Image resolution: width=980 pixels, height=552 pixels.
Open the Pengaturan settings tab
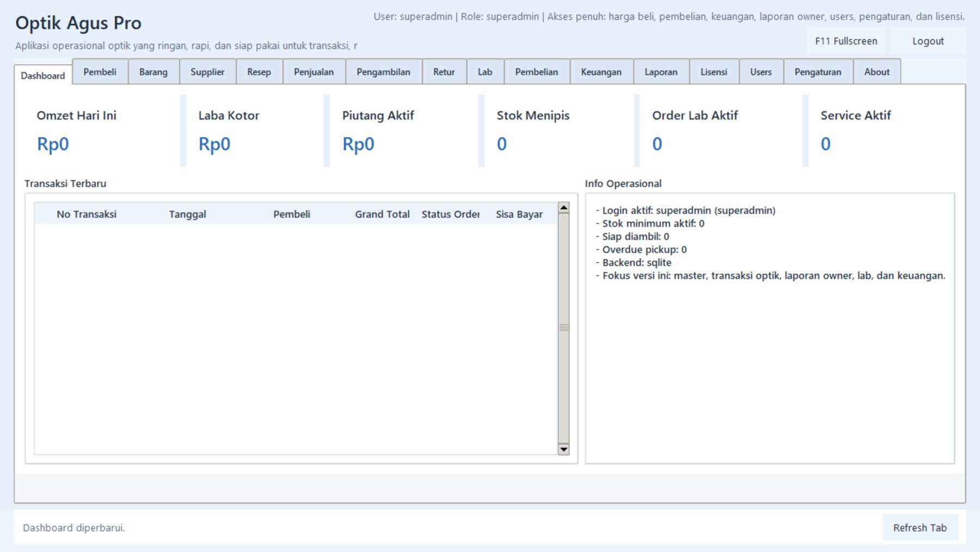pos(818,72)
